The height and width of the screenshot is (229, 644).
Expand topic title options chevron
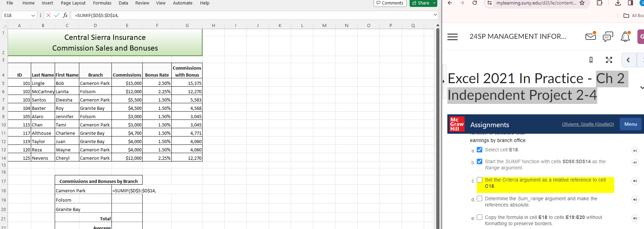(x=642, y=88)
